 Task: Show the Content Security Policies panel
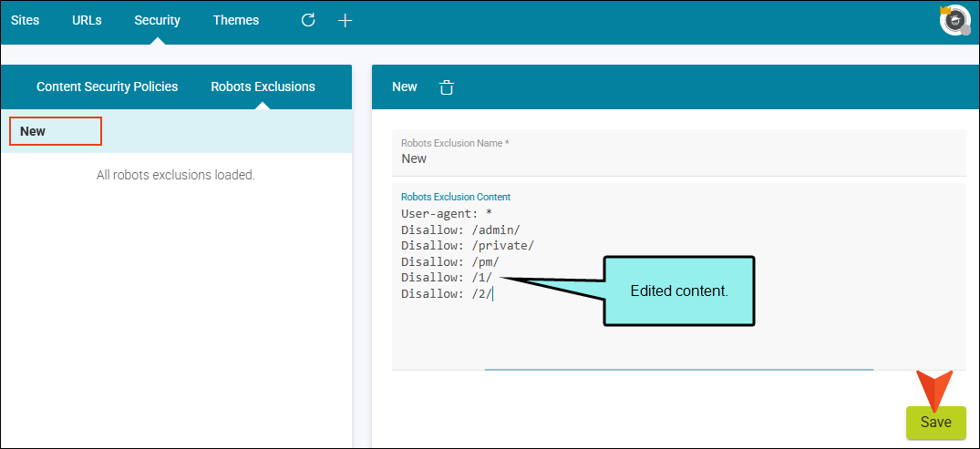(x=108, y=87)
